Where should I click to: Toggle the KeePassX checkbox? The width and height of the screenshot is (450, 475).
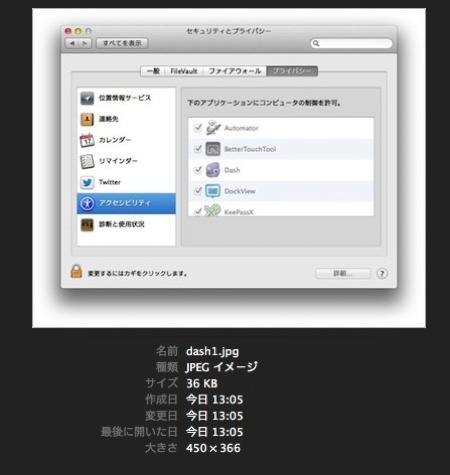click(198, 212)
